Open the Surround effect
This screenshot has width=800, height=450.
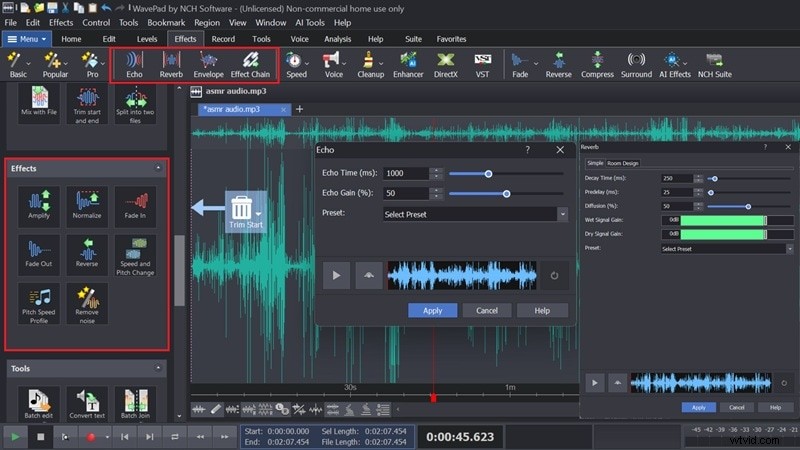pyautogui.click(x=636, y=65)
